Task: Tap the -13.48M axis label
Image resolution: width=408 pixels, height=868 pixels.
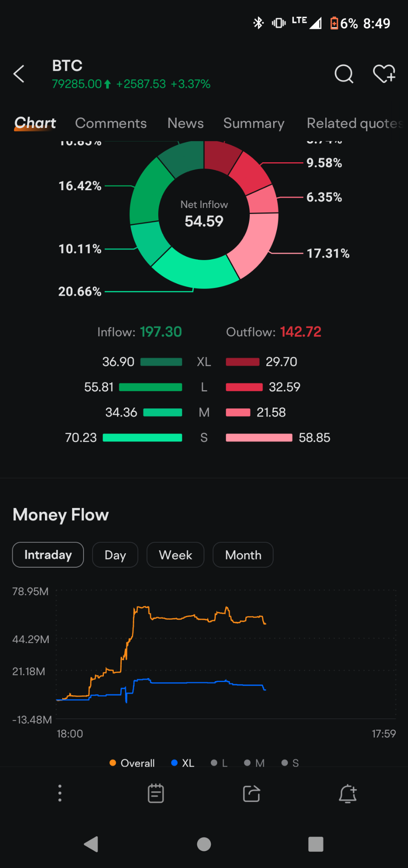Action: coord(32,720)
